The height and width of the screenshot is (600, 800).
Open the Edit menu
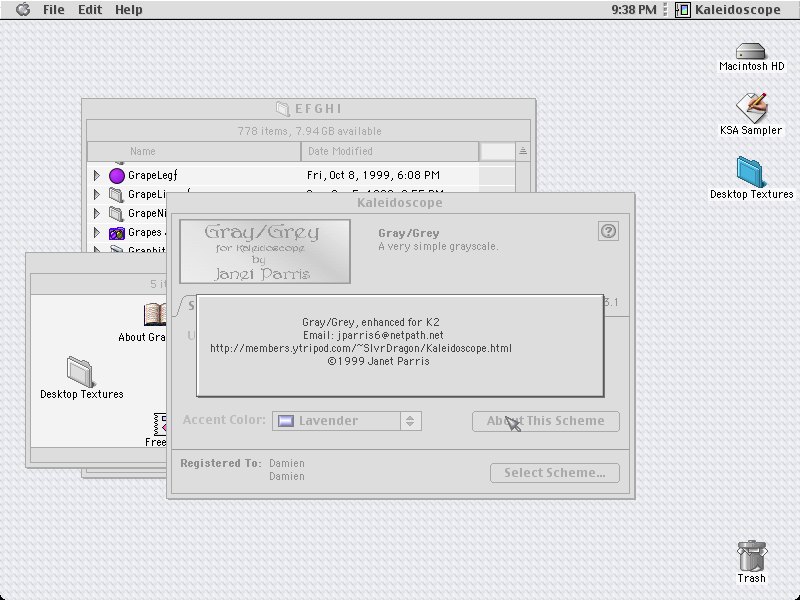[90, 10]
